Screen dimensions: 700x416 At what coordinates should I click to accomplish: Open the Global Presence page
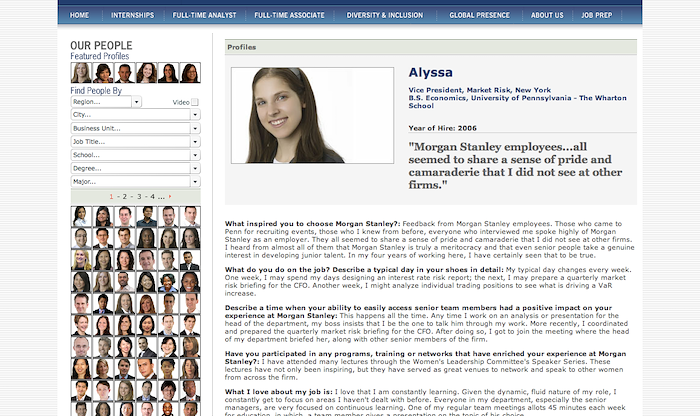click(x=479, y=15)
